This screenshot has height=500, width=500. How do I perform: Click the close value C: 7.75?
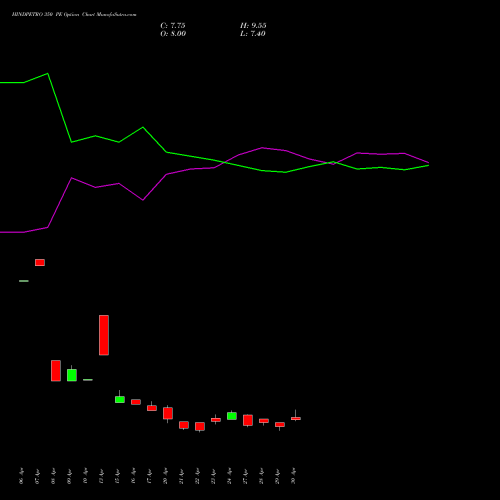[x=173, y=26]
